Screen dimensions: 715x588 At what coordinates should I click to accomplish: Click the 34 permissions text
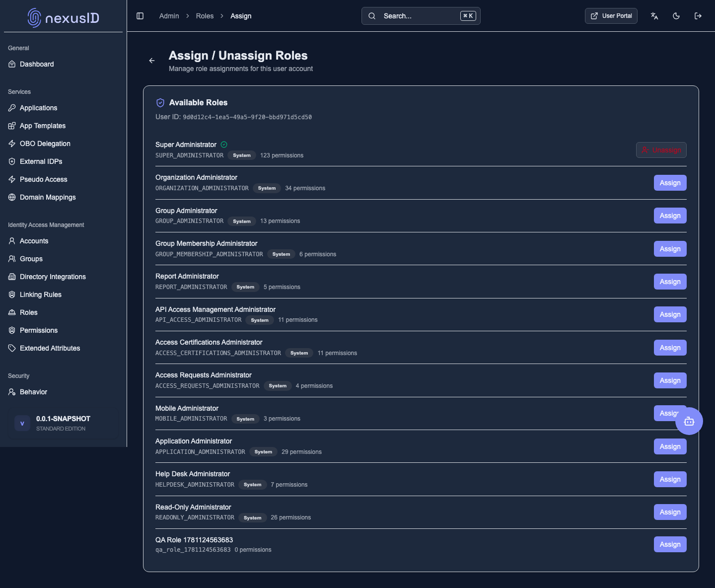point(305,188)
